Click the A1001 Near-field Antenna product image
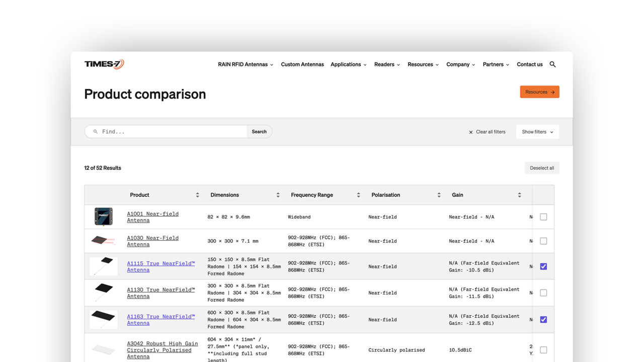The height and width of the screenshot is (362, 644). (x=104, y=217)
